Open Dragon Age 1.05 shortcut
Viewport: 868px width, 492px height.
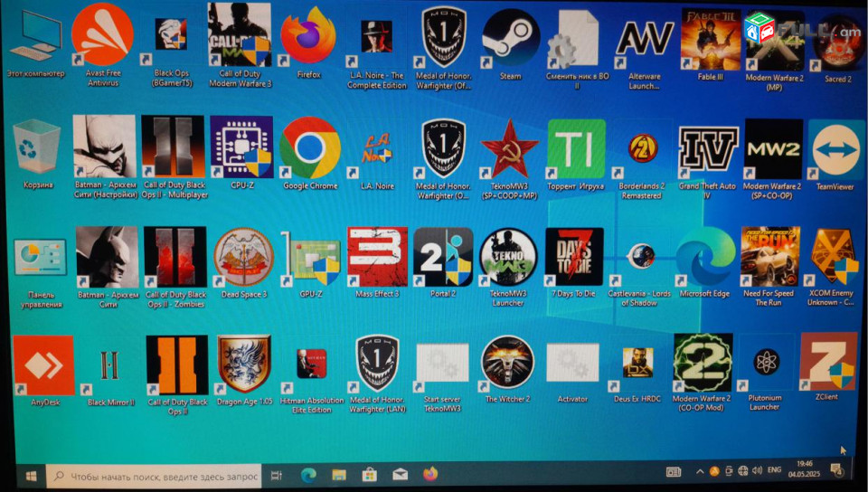click(244, 364)
